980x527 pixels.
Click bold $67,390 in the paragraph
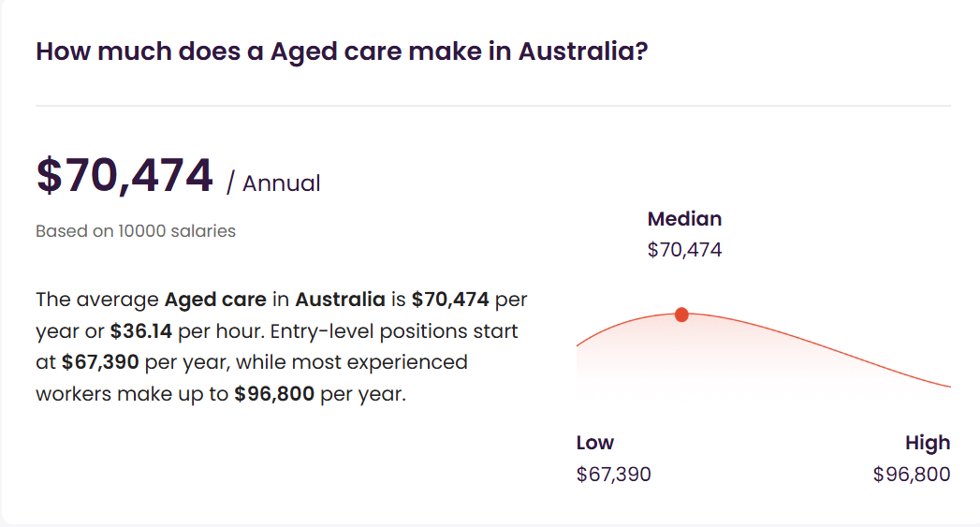[100, 362]
